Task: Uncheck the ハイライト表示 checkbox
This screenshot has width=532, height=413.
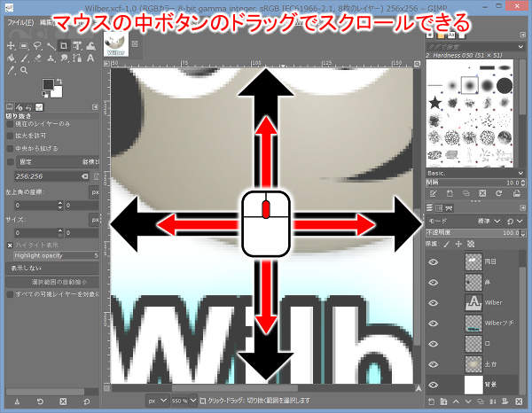Action: (10, 245)
